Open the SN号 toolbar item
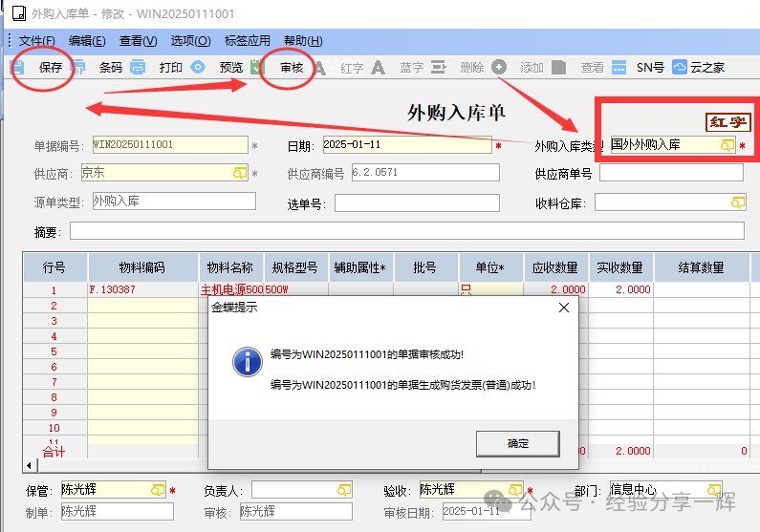 coord(650,68)
